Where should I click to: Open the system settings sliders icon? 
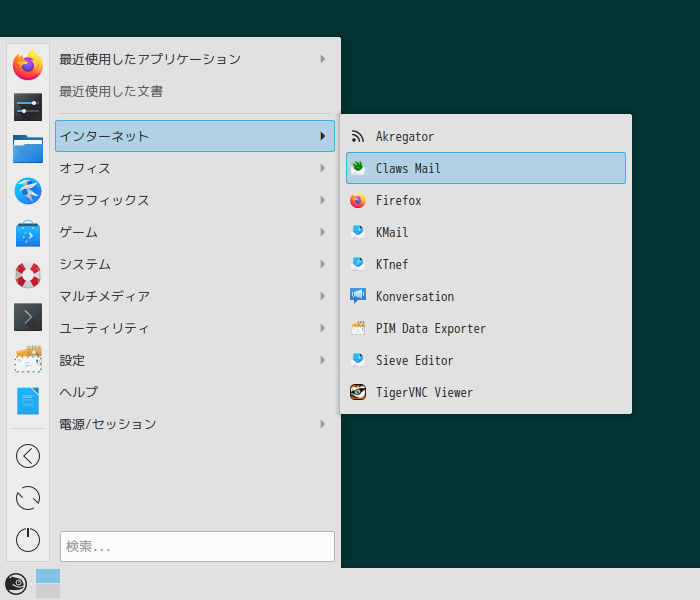[x=28, y=107]
